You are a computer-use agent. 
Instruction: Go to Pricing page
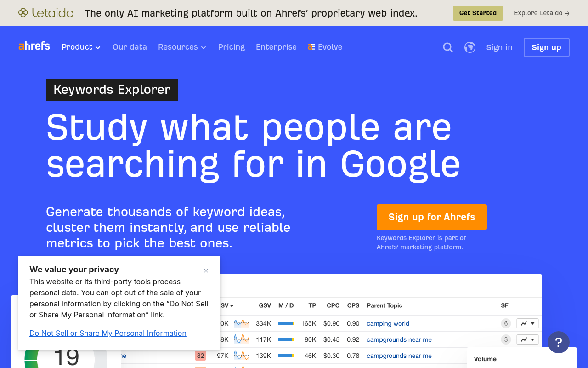pos(232,47)
